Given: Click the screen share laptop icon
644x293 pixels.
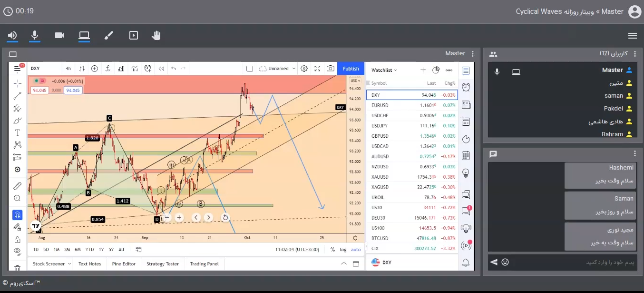Looking at the screenshot, I should pyautogui.click(x=84, y=35).
